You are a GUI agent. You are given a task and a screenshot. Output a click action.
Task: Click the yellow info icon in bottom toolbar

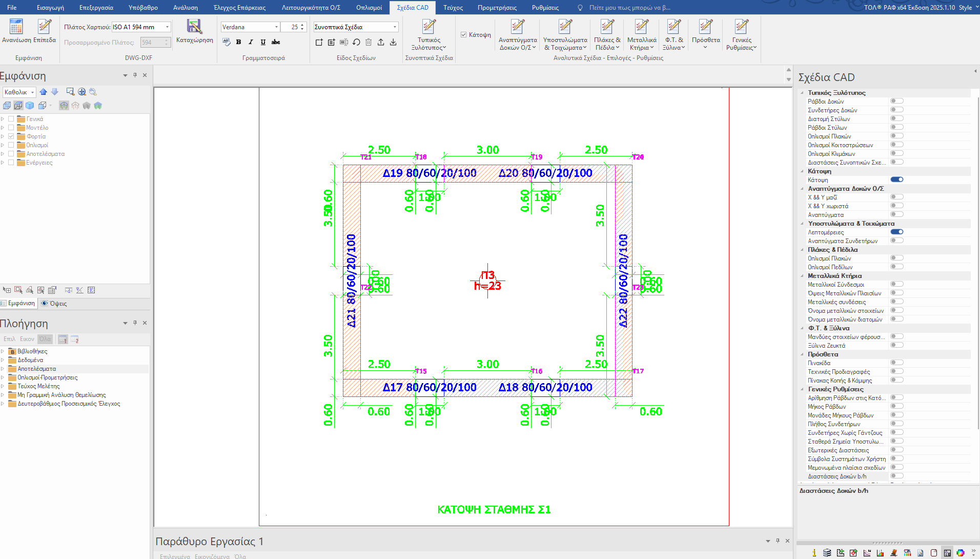[x=814, y=552]
